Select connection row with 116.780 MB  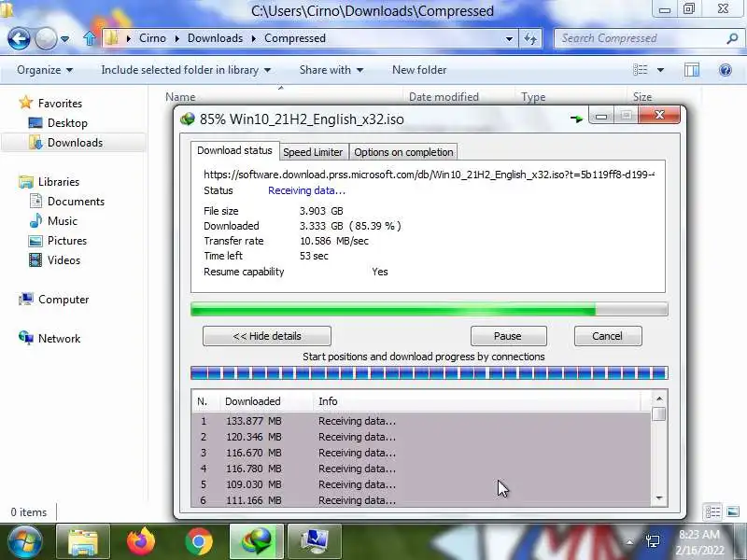pyautogui.click(x=421, y=469)
